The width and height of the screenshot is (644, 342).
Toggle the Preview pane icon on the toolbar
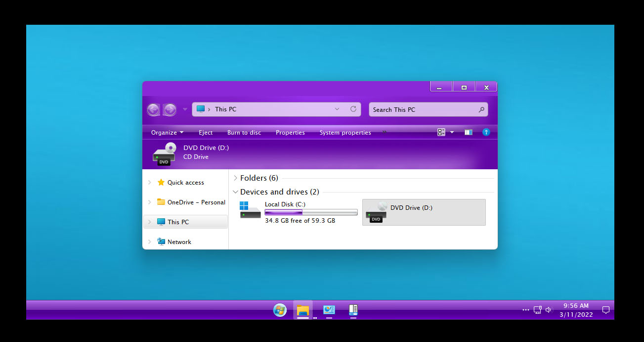(x=468, y=132)
